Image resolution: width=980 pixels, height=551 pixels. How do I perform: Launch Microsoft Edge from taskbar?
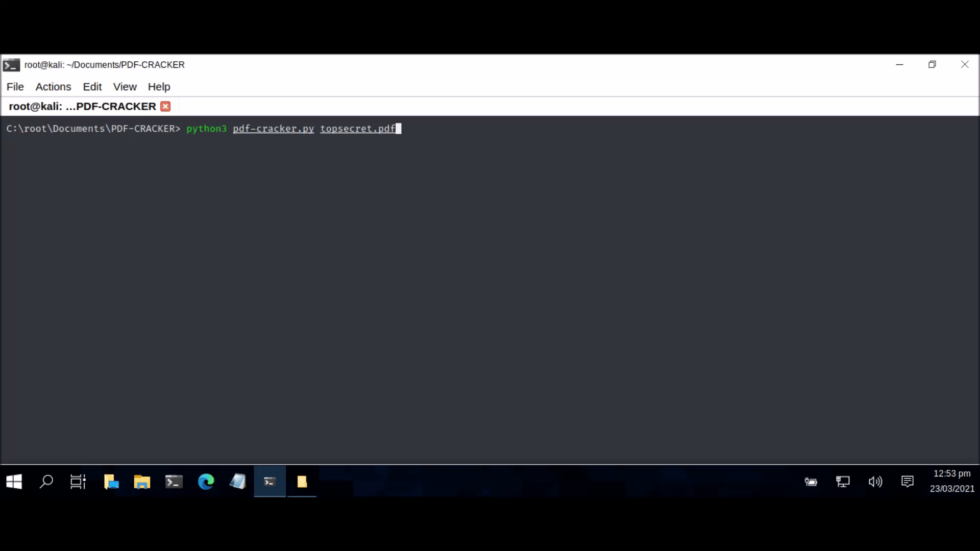pos(206,482)
